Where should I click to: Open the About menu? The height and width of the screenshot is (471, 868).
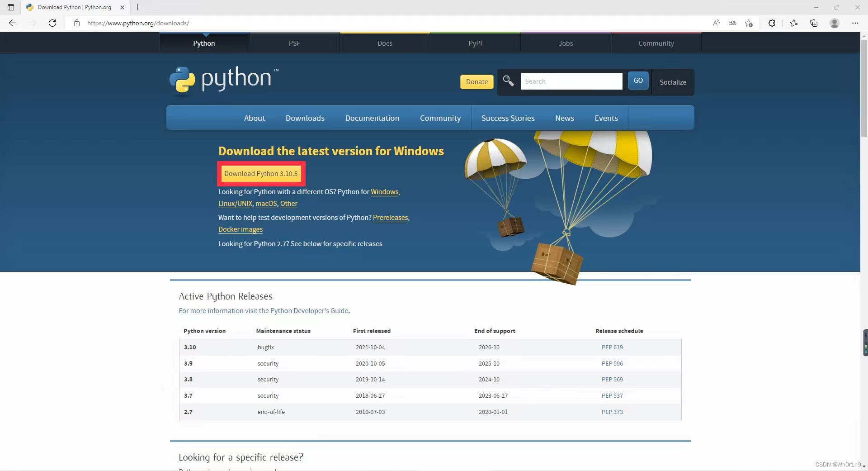(255, 118)
